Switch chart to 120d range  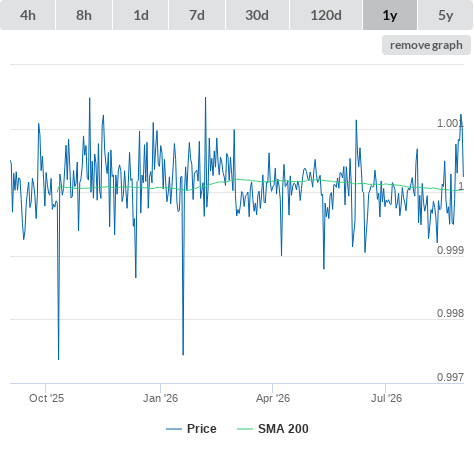click(x=326, y=15)
